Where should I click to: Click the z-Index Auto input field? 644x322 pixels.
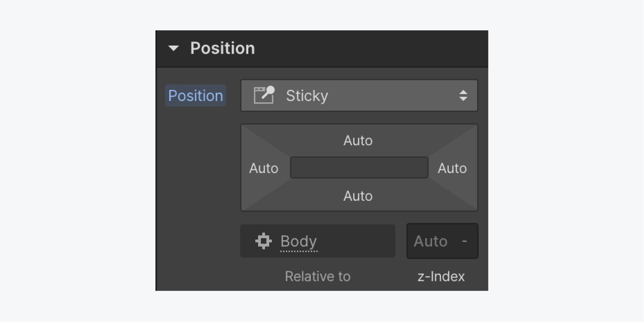coord(431,241)
